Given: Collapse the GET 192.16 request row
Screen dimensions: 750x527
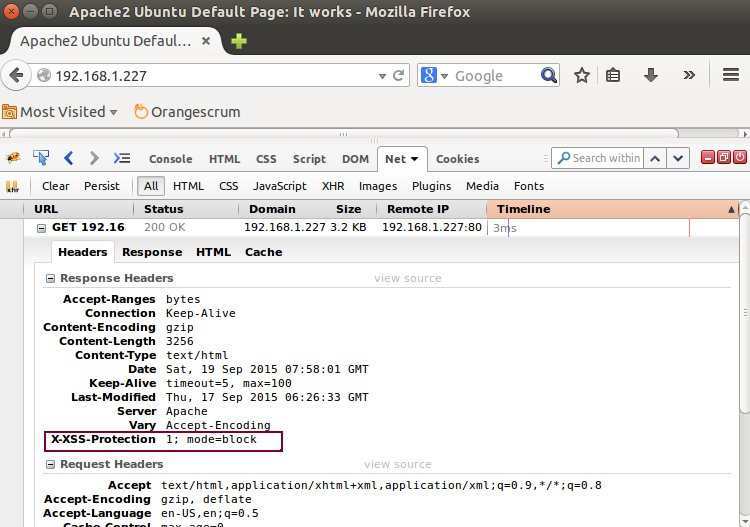Looking at the screenshot, I should click(42, 228).
